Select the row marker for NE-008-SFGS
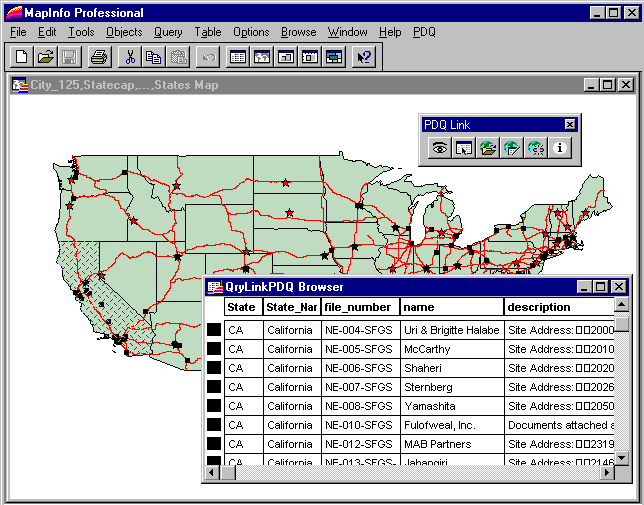 pyautogui.click(x=214, y=406)
